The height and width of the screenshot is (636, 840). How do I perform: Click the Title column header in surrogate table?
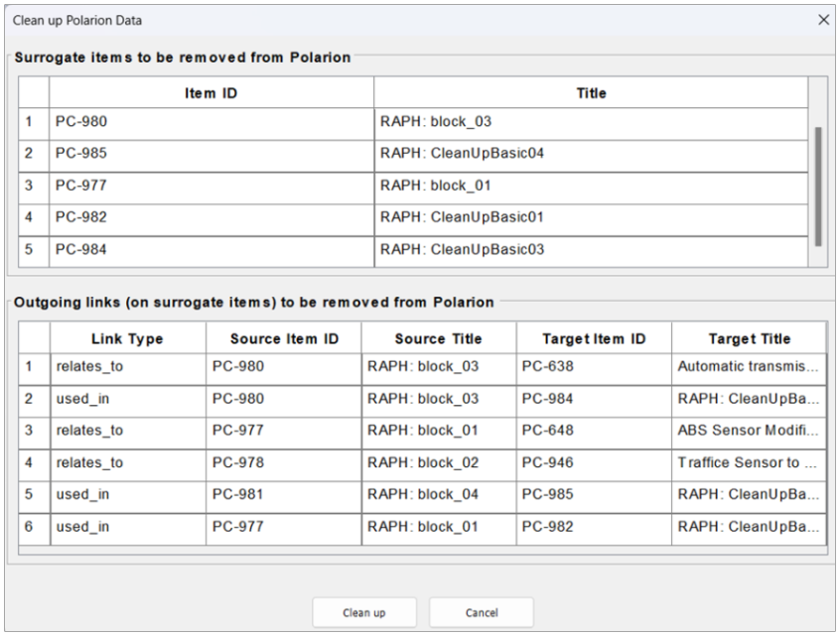591,93
